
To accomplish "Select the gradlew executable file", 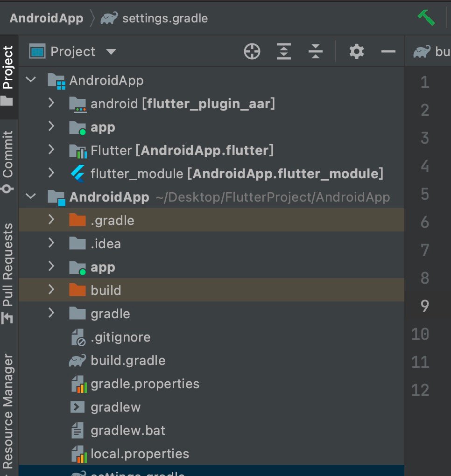I will (116, 407).
